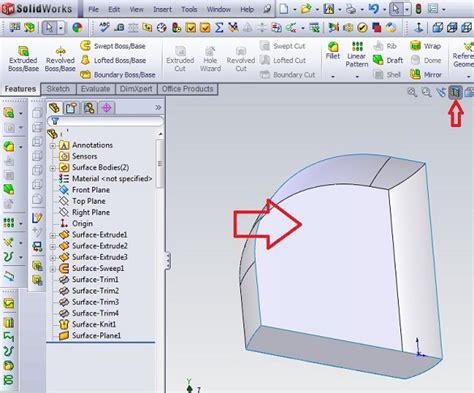474x393 pixels.
Task: Click the feature tree filter field
Action: 105,121
